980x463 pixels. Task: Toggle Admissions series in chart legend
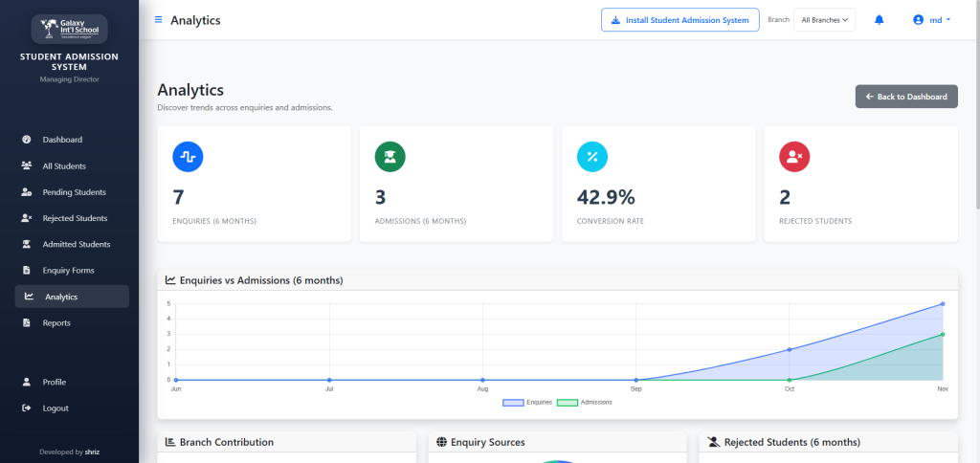[x=583, y=403]
